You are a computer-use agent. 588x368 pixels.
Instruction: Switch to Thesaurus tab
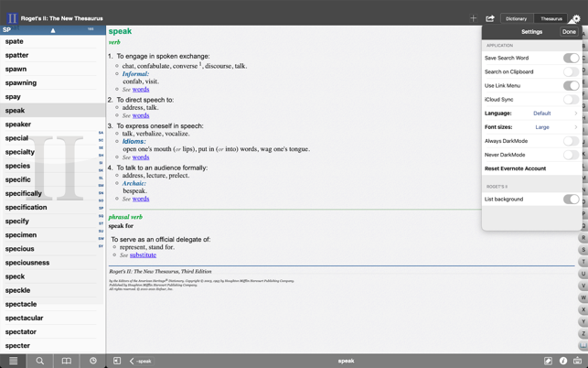pyautogui.click(x=551, y=18)
